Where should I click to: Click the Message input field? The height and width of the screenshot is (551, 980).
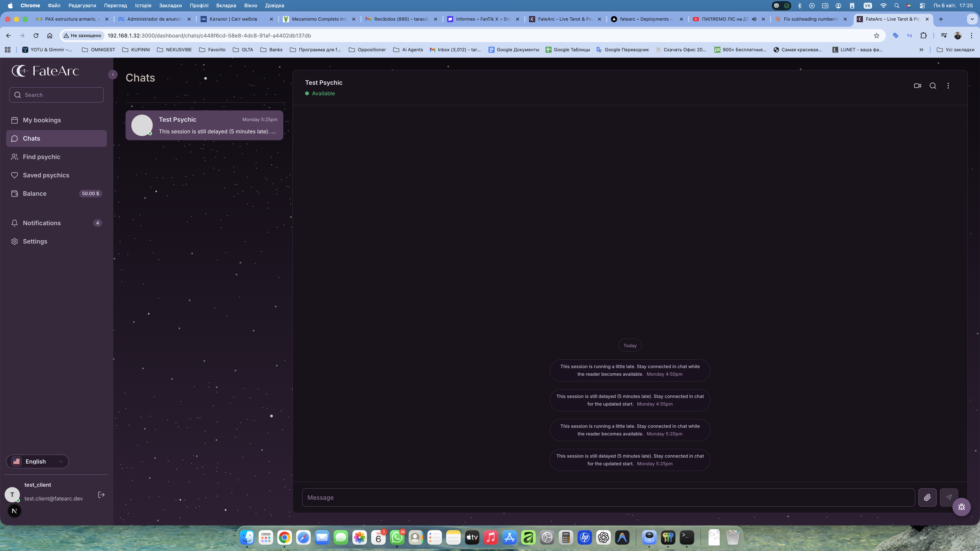(x=608, y=497)
